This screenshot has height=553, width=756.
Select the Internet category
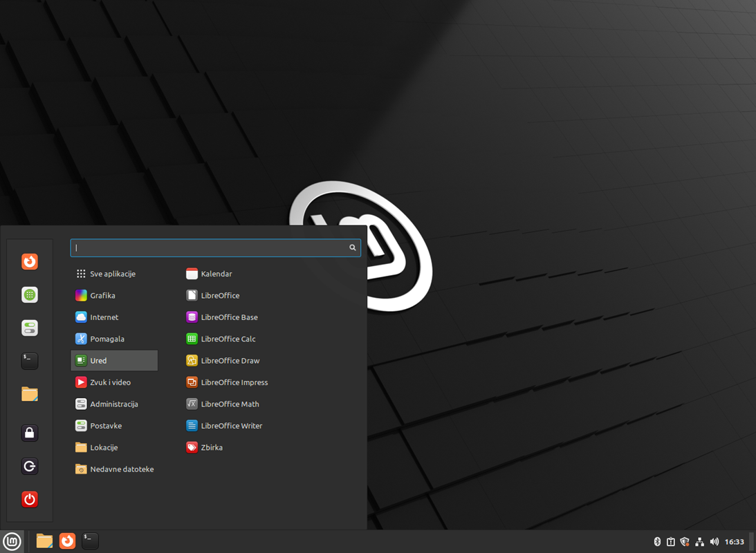114,317
